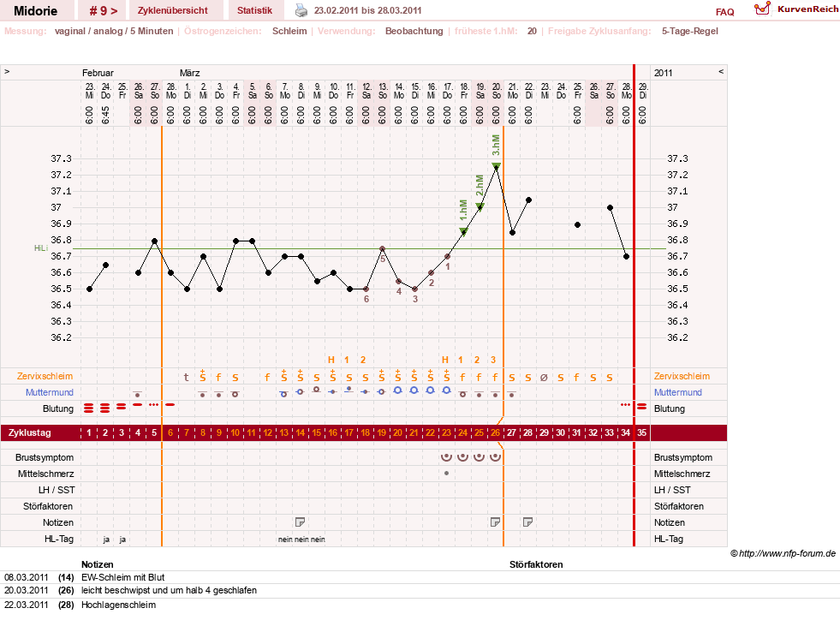Click the Störfaktoren column heading below chart
840x632 pixels.
tap(536, 564)
